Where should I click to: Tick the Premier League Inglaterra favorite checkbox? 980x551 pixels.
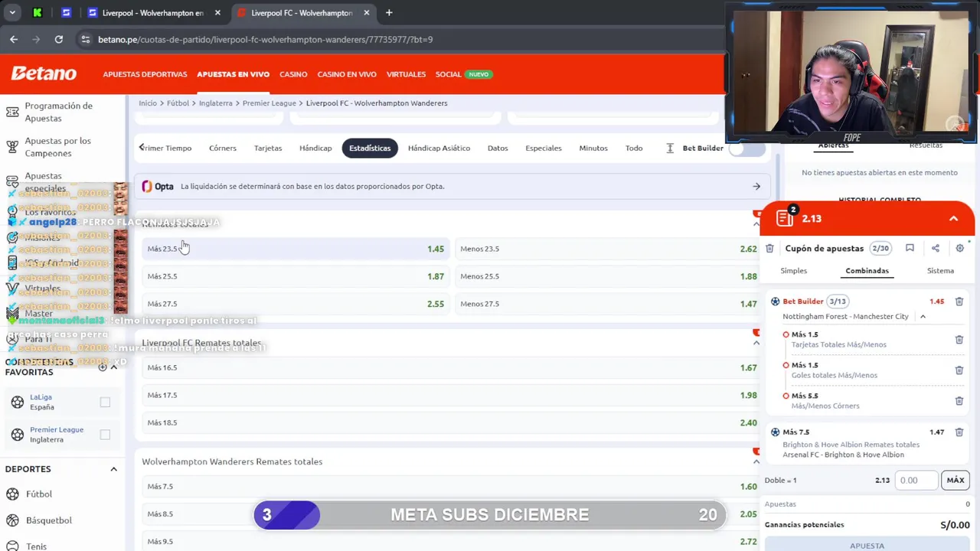coord(105,435)
